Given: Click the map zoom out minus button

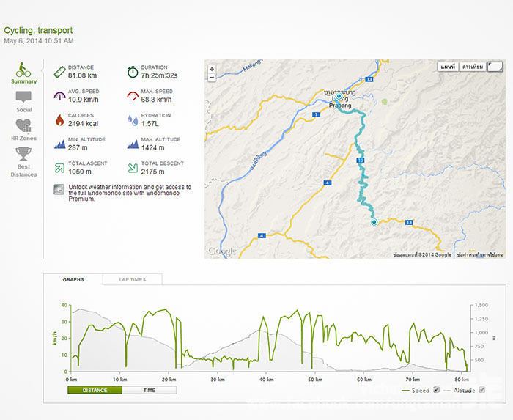Looking at the screenshot, I should [x=212, y=78].
